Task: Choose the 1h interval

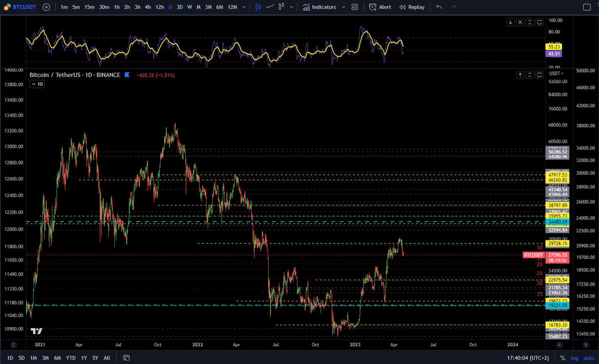Action: (116, 7)
